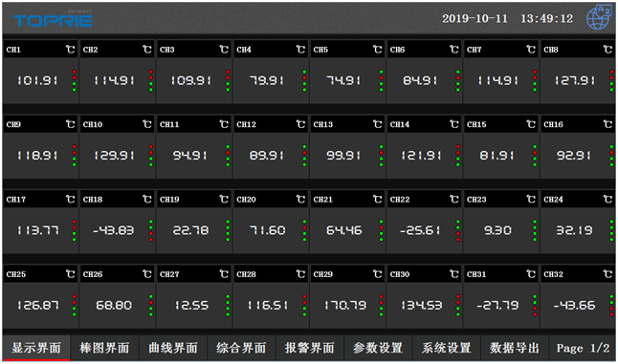Select CH31 reading -27.79
Screen dimensions: 618x364
coord(497,305)
